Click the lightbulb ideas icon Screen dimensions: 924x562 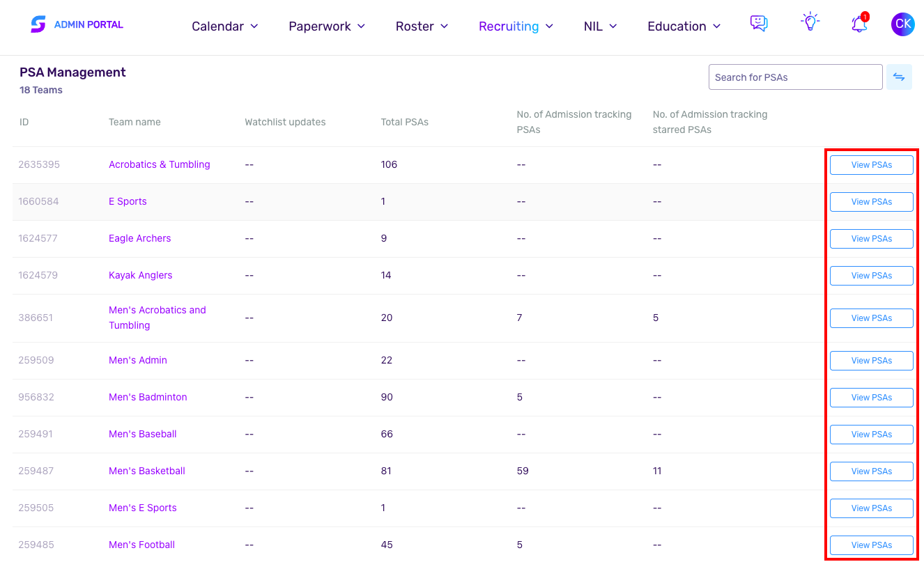[x=810, y=22]
